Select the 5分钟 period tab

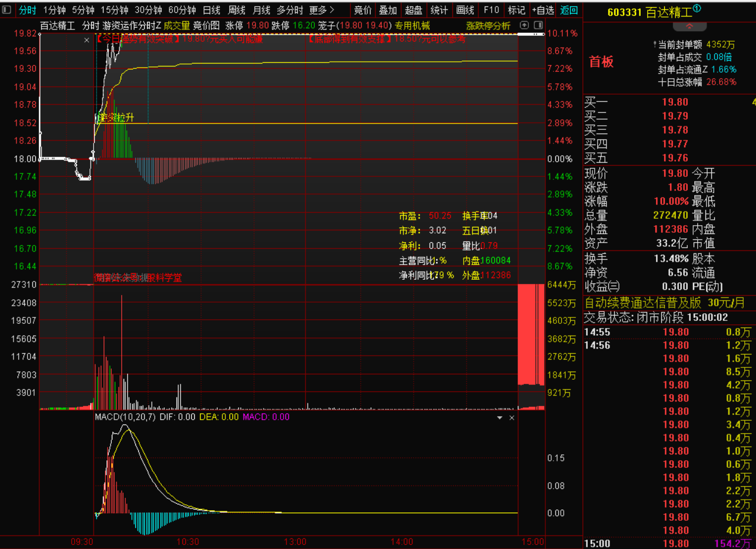83,10
